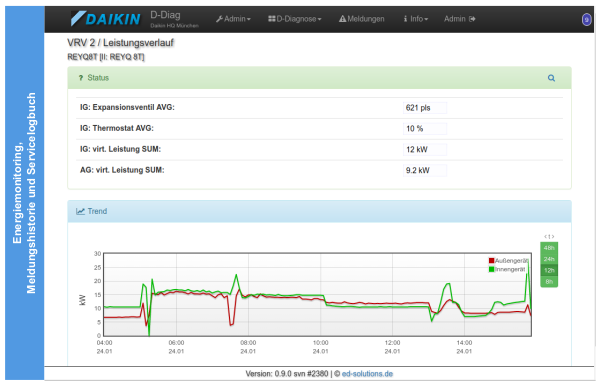
Task: Select the 8h time range button
Action: 549,282
